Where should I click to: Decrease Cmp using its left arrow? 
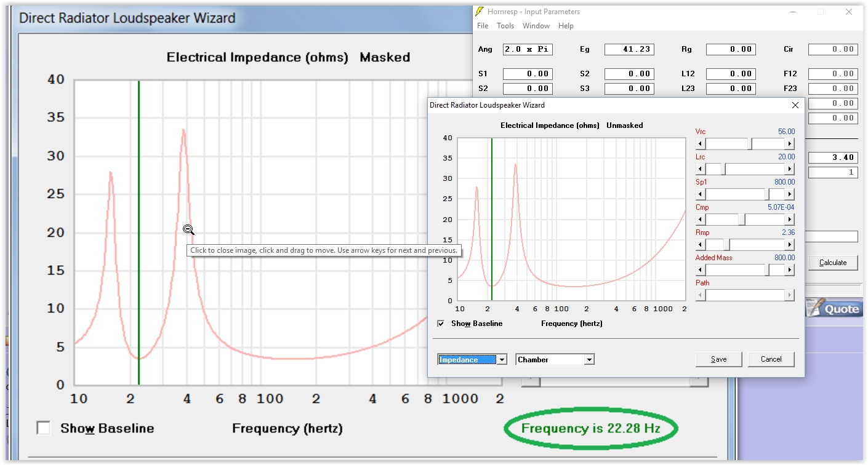699,220
